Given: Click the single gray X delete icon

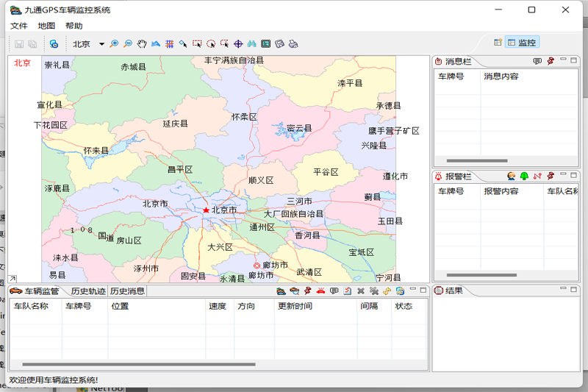Looking at the screenshot, I should (x=361, y=291).
